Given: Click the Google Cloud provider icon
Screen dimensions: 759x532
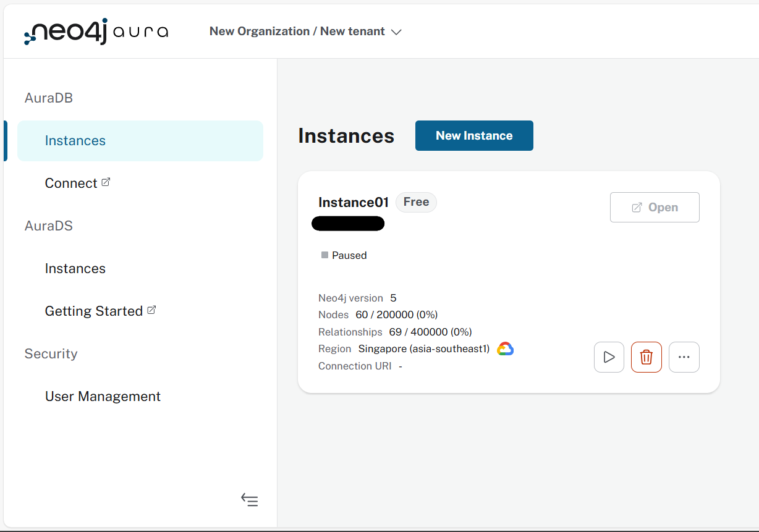Looking at the screenshot, I should point(505,349).
